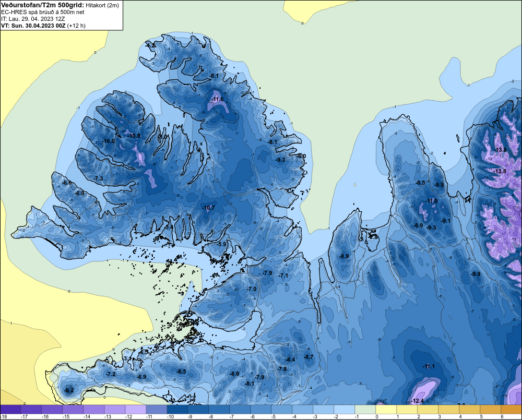Click the -7.0 temperature label
Screen dimensions: 522x420
click(252, 289)
